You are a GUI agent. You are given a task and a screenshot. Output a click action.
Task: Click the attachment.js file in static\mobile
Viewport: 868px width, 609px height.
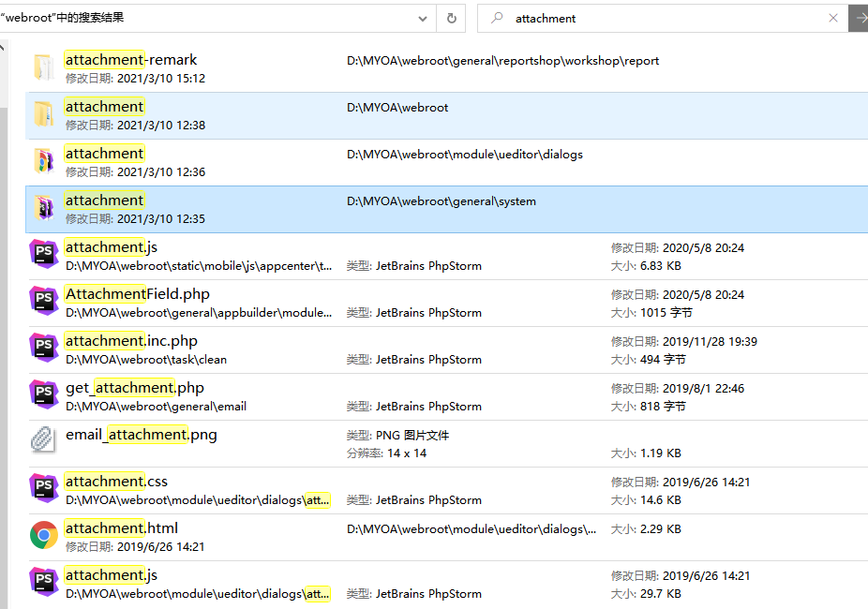(x=111, y=247)
